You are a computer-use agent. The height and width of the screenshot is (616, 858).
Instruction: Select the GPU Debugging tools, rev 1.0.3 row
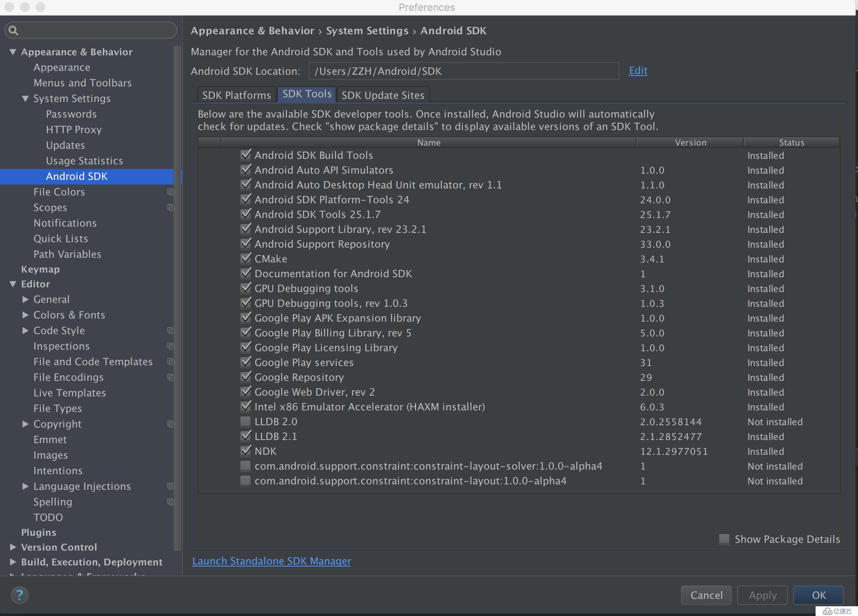point(519,303)
